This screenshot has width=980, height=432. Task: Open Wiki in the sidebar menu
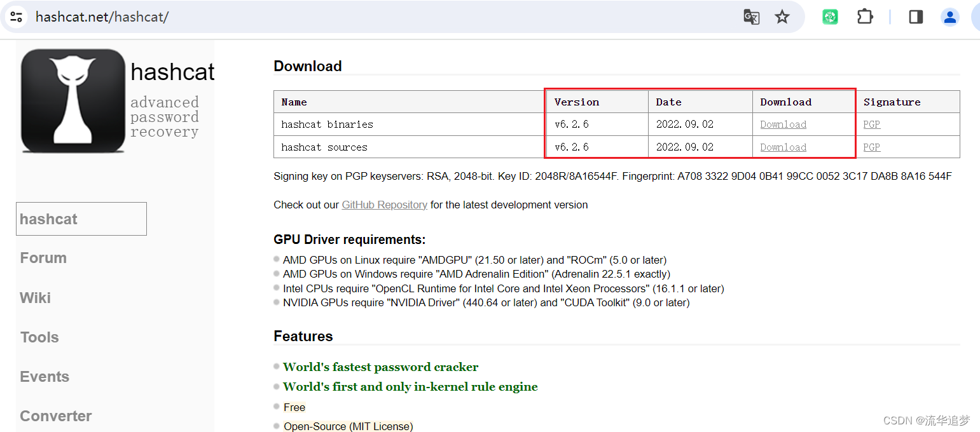click(x=36, y=298)
